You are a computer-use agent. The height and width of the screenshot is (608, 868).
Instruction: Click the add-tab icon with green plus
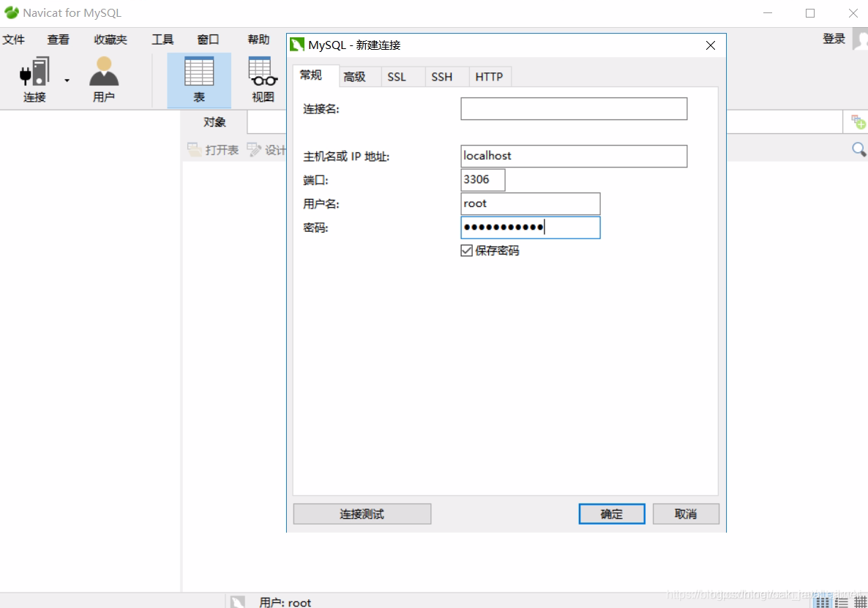point(858,121)
